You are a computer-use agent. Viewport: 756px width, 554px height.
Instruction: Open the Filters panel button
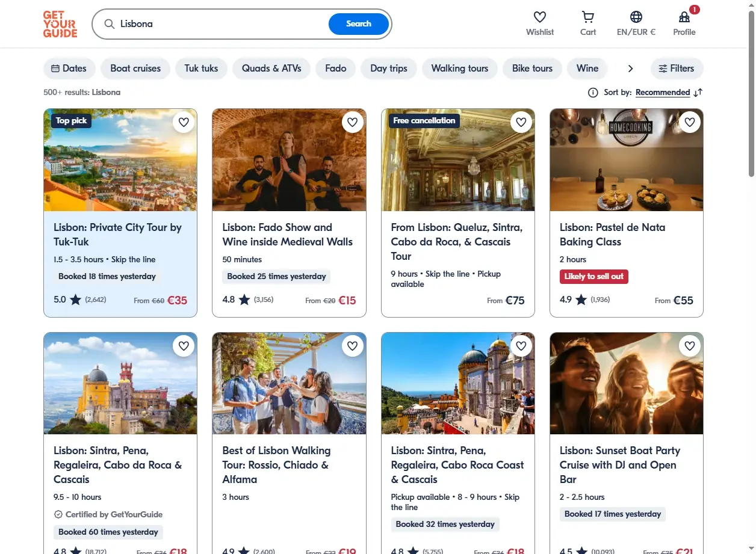click(x=677, y=69)
